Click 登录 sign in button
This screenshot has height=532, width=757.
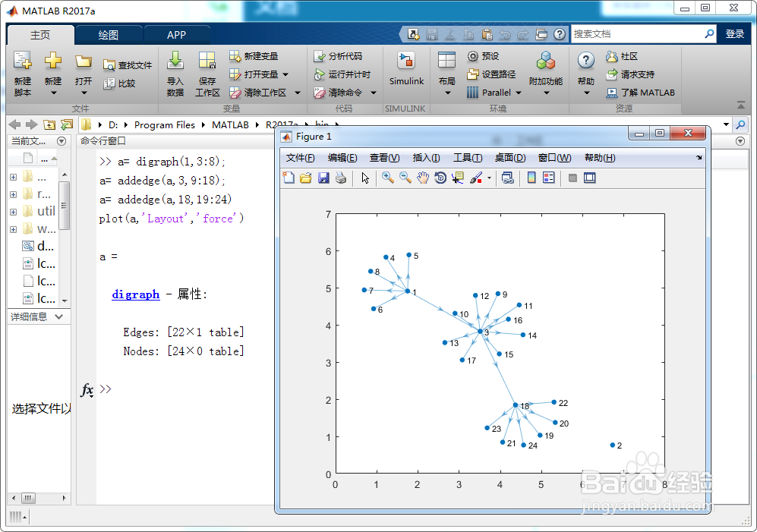point(734,34)
